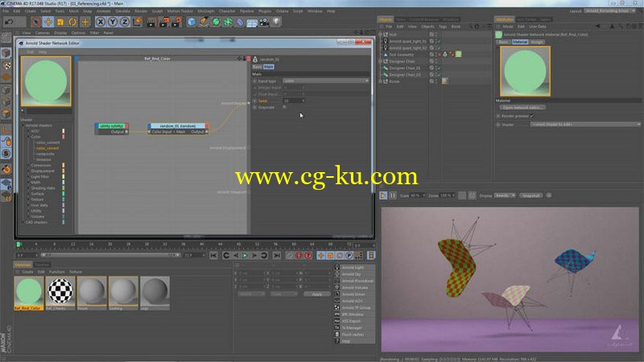
Task: Select the Ref_Rnd_Color green material
Action: coord(29,293)
